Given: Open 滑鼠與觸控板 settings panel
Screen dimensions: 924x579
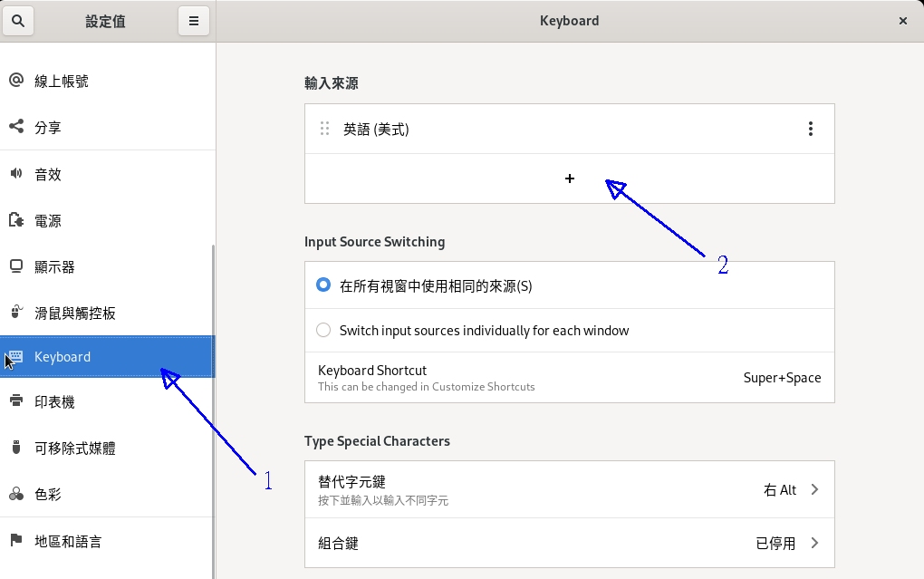Looking at the screenshot, I should click(x=74, y=314).
